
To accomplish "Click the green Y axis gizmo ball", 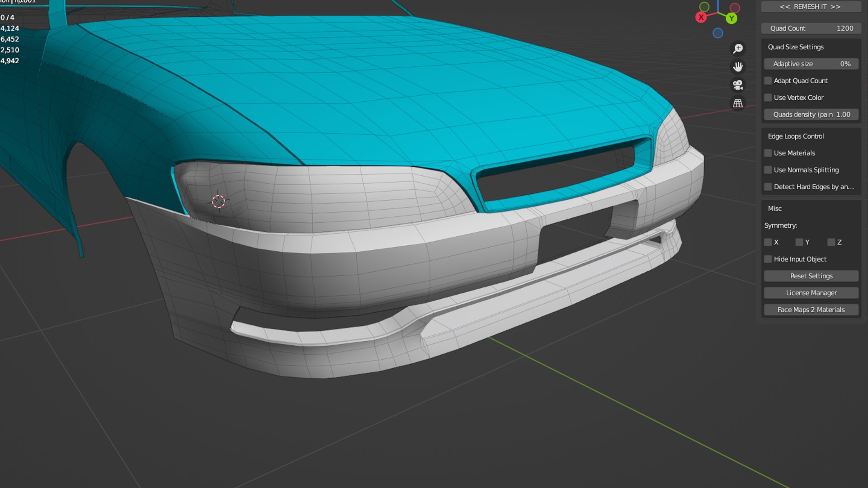I will click(731, 19).
